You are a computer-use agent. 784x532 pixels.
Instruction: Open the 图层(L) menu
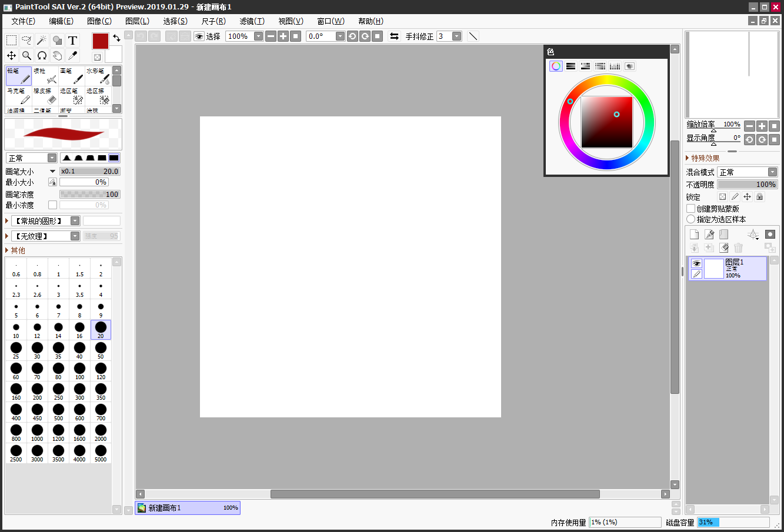[137, 21]
